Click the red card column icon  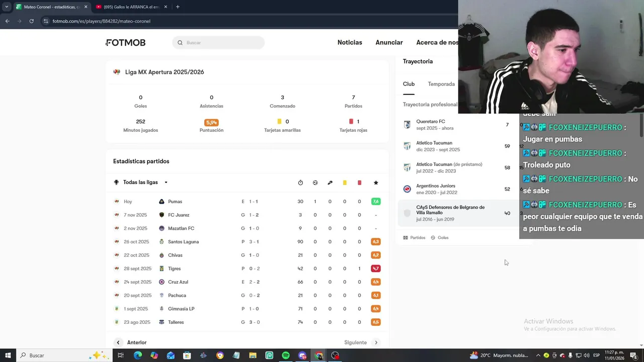[x=359, y=183]
